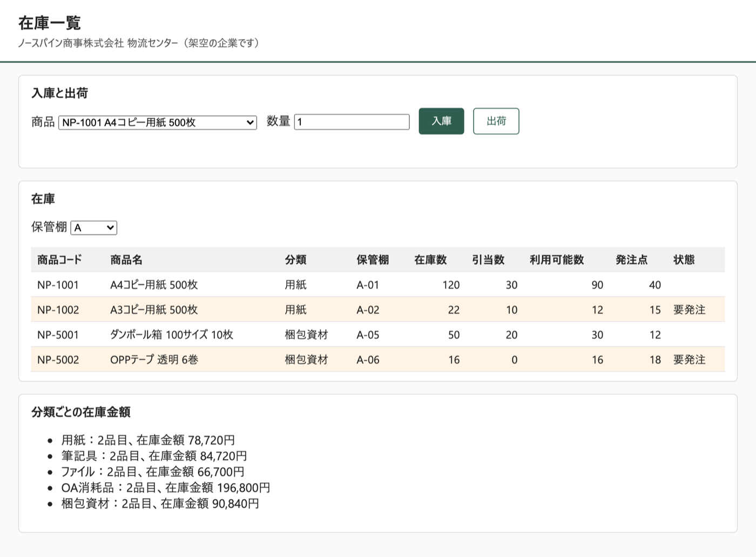Click the 在庫一覧 page title

[x=50, y=23]
